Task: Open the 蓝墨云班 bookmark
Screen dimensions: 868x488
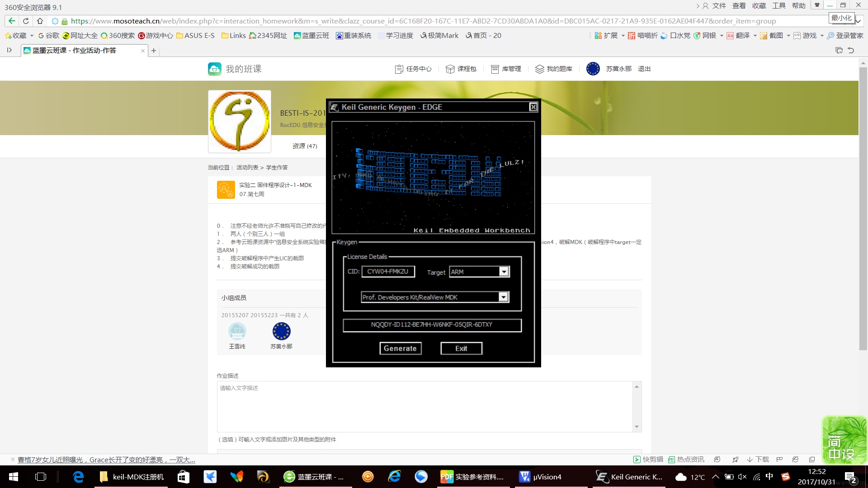Action: point(311,35)
